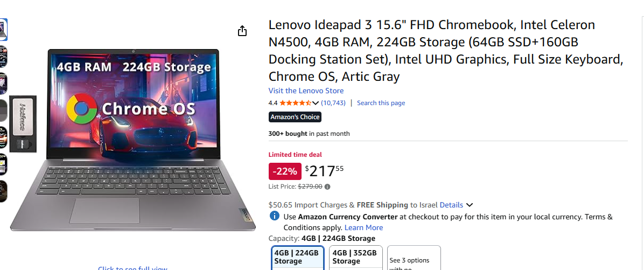
Task: Visit the Lenovo Store link
Action: click(306, 91)
